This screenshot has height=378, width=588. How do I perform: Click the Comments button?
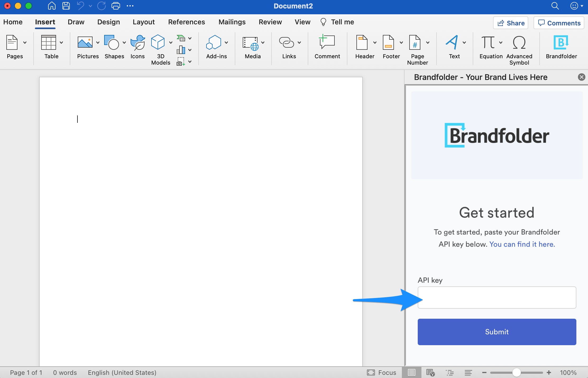coord(559,23)
